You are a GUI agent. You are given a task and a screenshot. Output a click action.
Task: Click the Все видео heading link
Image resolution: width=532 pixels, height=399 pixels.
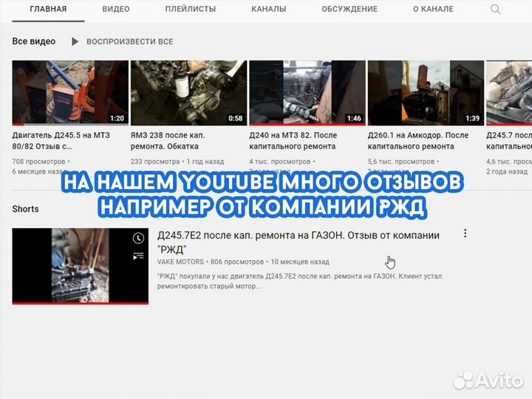(x=33, y=41)
